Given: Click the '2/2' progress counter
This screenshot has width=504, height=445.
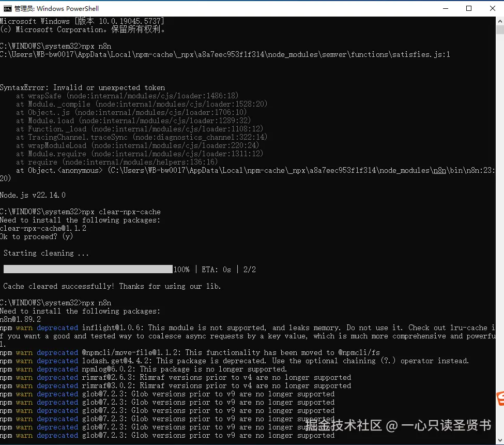Looking at the screenshot, I should pos(250,269).
